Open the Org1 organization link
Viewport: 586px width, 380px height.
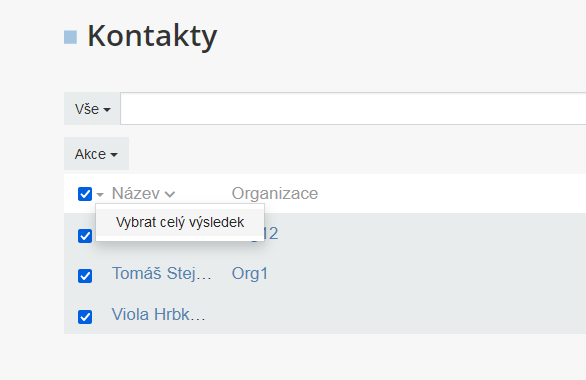pos(250,274)
